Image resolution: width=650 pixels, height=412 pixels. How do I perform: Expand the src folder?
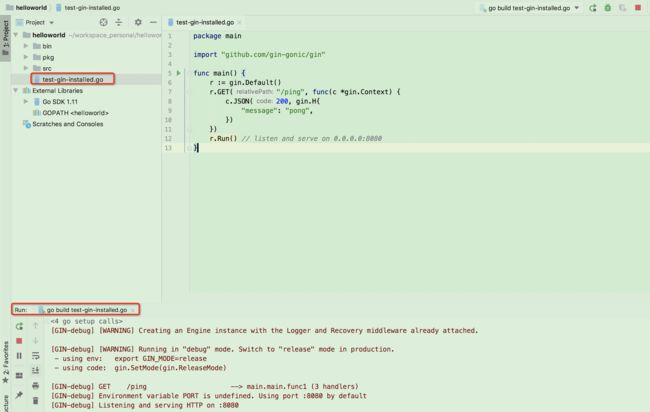(x=26, y=68)
